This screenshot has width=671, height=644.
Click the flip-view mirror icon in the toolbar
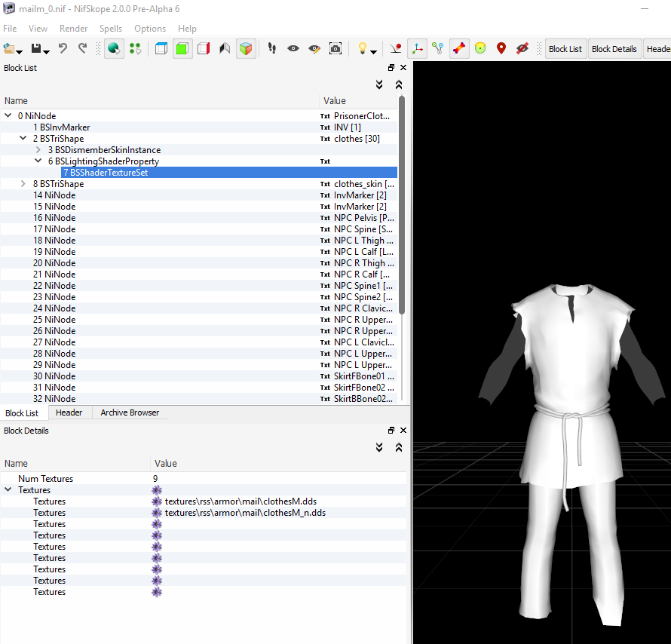tap(224, 48)
